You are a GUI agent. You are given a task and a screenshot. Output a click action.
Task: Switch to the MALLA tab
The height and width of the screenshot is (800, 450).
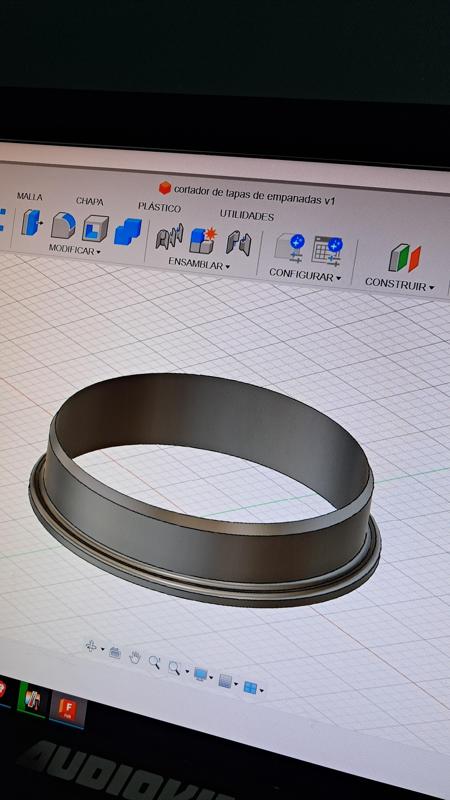[x=30, y=196]
